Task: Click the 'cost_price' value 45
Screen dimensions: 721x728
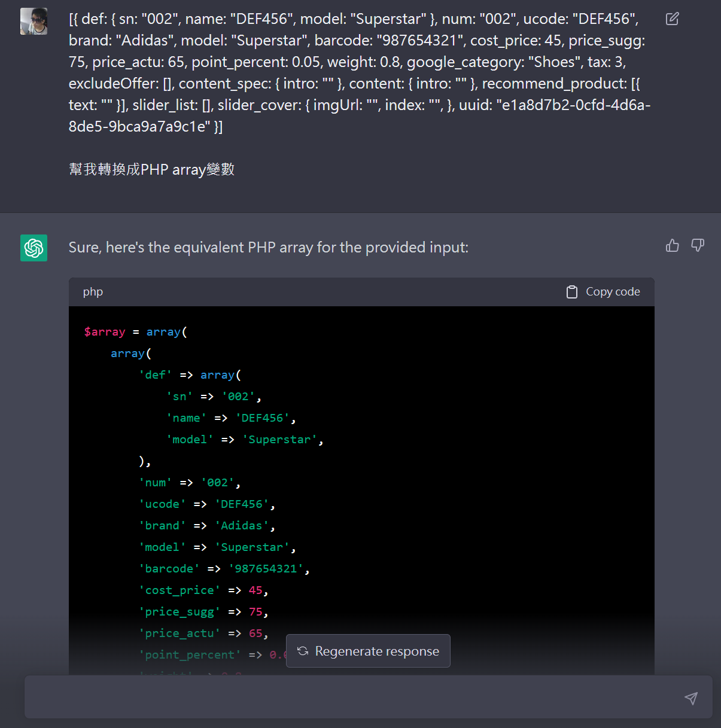Action: [255, 590]
